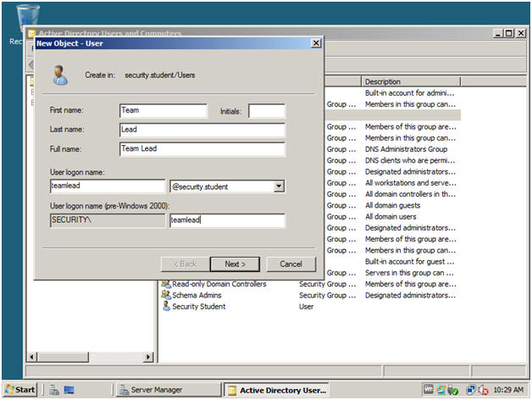Click the Description column header
532x400 pixels.
(x=411, y=81)
